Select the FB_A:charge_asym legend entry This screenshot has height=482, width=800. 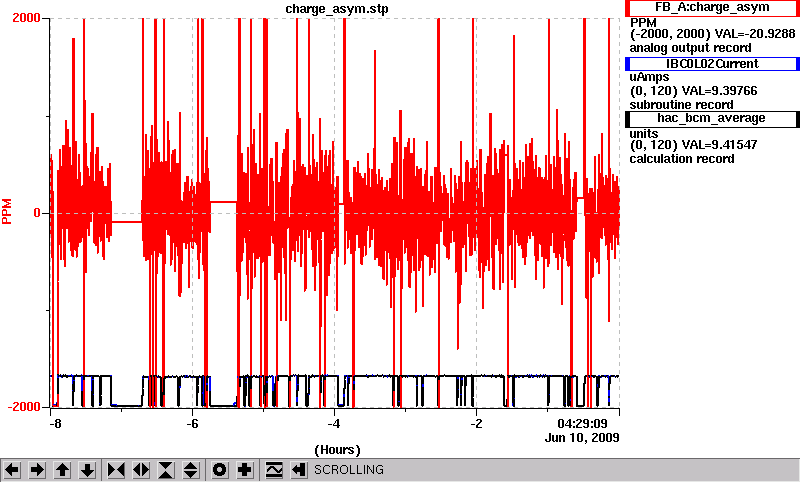click(712, 8)
